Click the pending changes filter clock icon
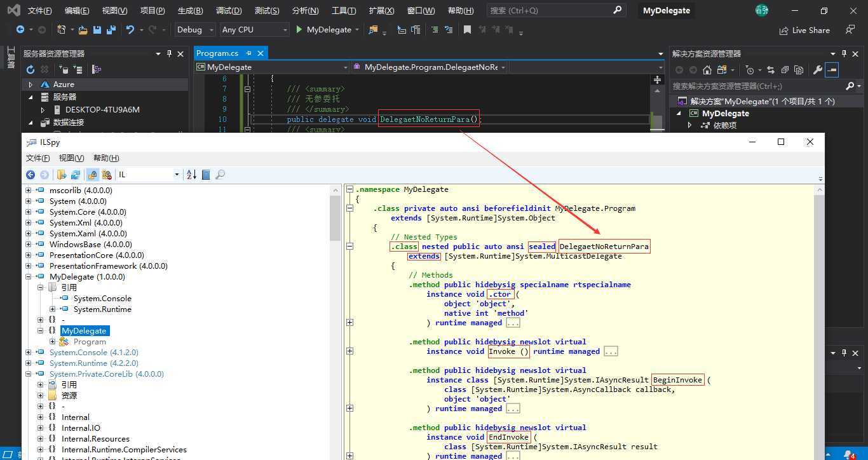868x460 pixels. pyautogui.click(x=750, y=70)
